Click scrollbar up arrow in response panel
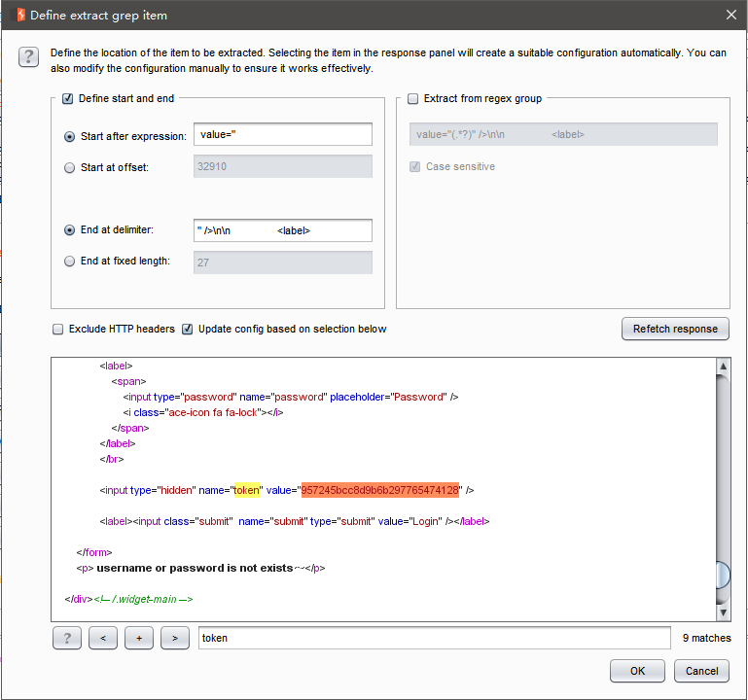The height and width of the screenshot is (700, 748). tap(723, 367)
